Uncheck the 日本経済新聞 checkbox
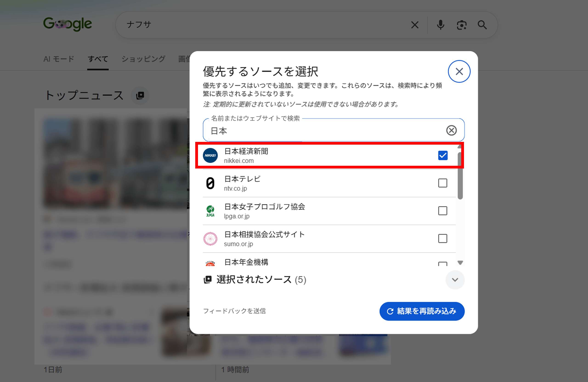 (x=443, y=155)
